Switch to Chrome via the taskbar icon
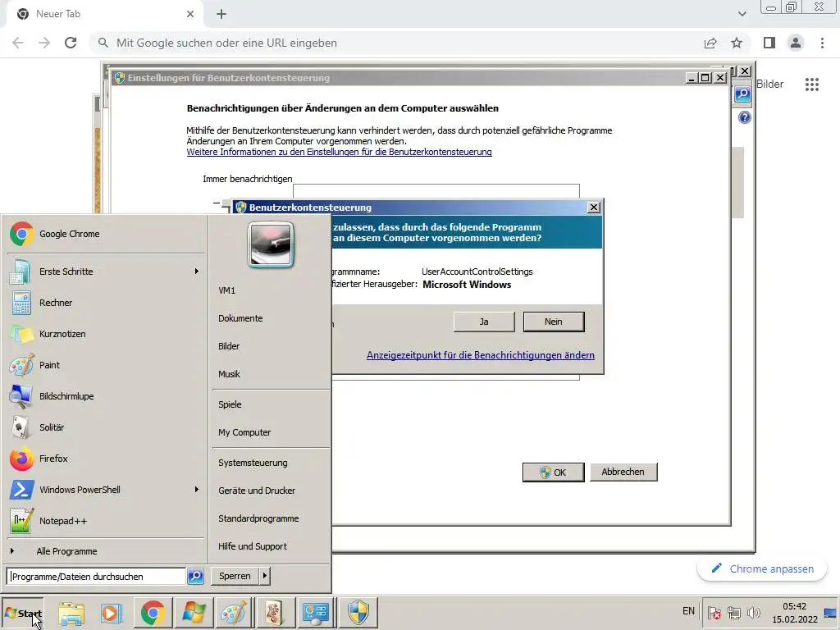 tap(153, 613)
